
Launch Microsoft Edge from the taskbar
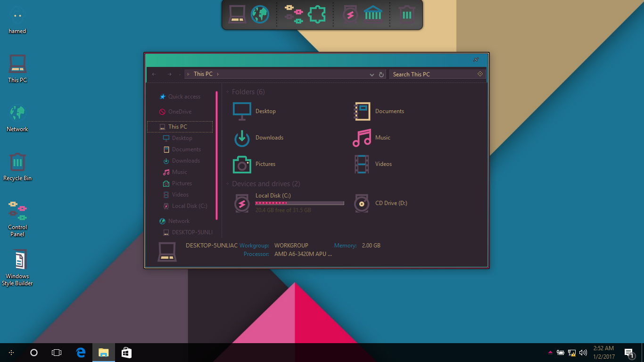81,352
